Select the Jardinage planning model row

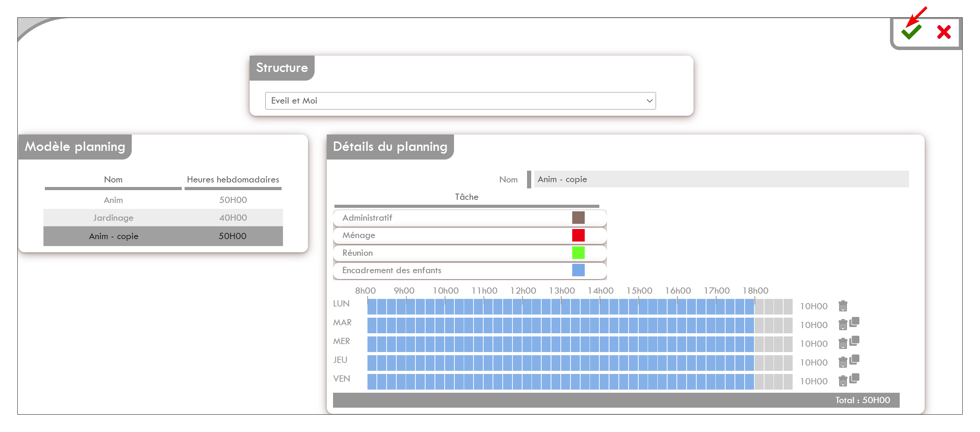coord(163,218)
